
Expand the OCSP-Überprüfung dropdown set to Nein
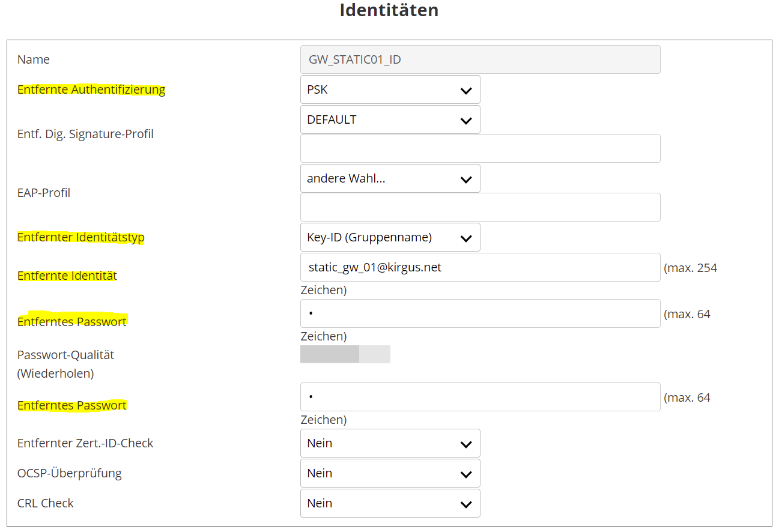coord(390,474)
